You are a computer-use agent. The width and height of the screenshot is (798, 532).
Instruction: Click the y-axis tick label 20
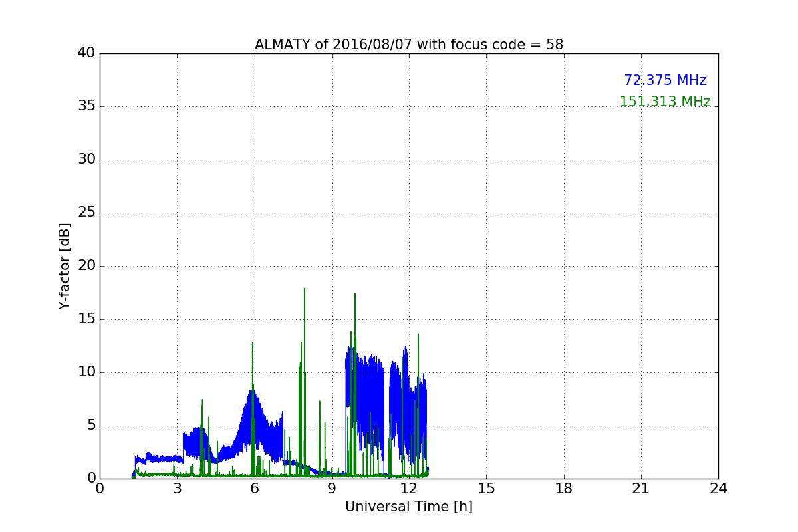click(86, 266)
